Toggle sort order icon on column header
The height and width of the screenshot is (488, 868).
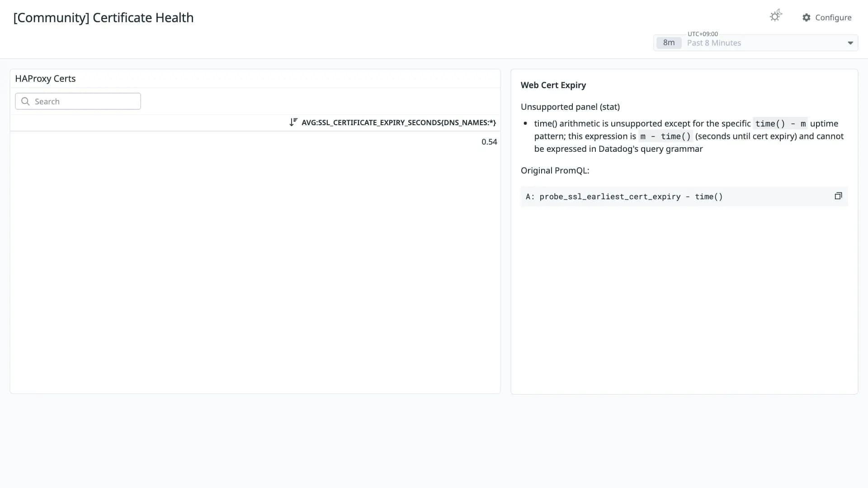click(293, 122)
